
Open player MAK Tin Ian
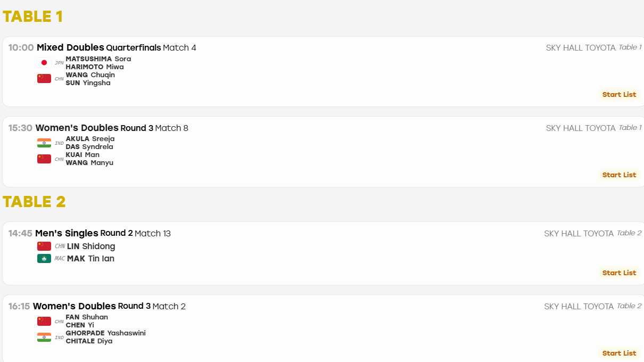tap(90, 259)
